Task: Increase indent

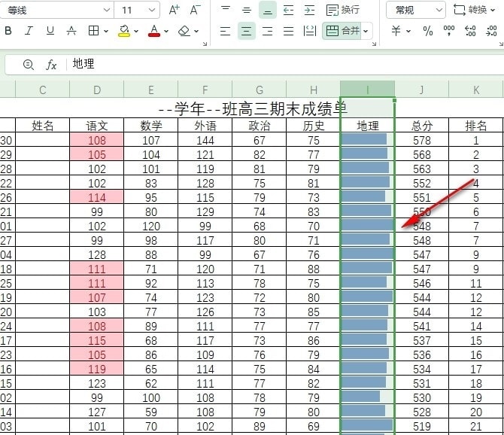Action: click(x=309, y=10)
